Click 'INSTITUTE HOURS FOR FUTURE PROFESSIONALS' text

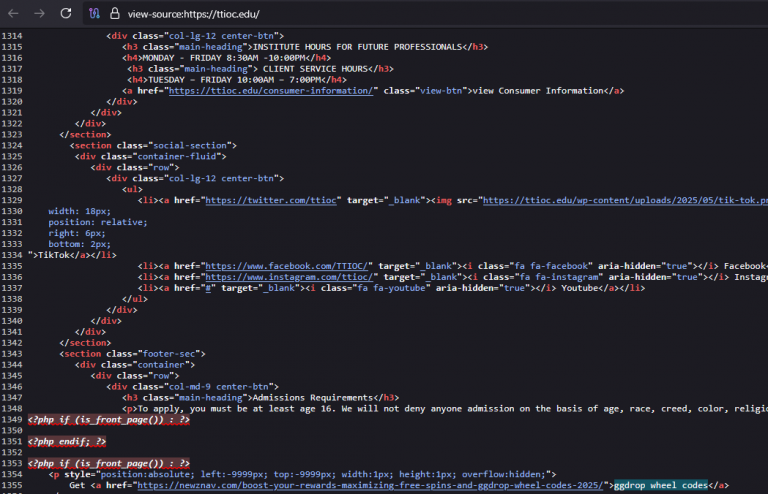[x=358, y=47]
